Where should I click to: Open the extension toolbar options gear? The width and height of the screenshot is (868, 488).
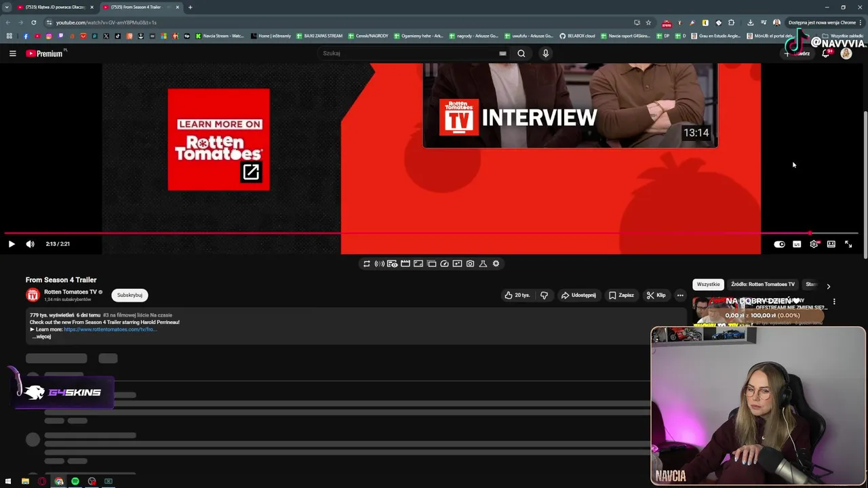[496, 264]
